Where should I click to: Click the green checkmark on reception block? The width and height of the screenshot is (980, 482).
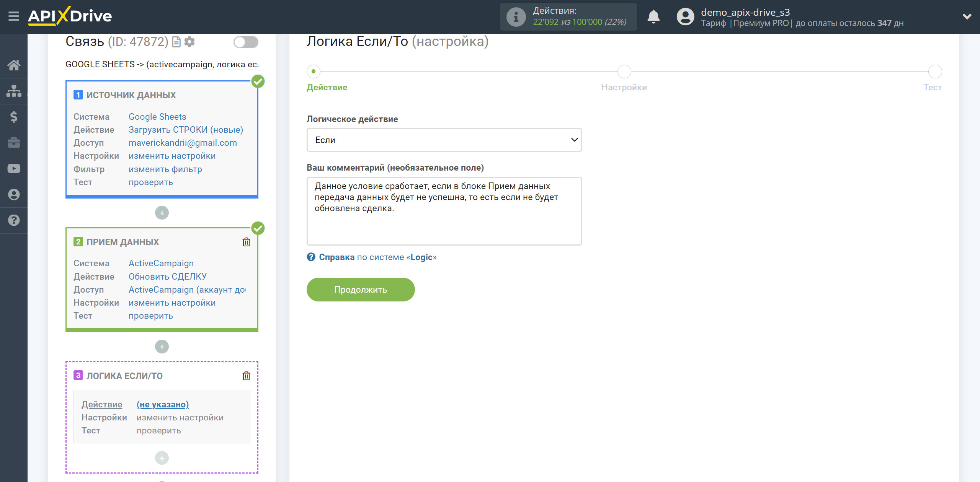258,228
